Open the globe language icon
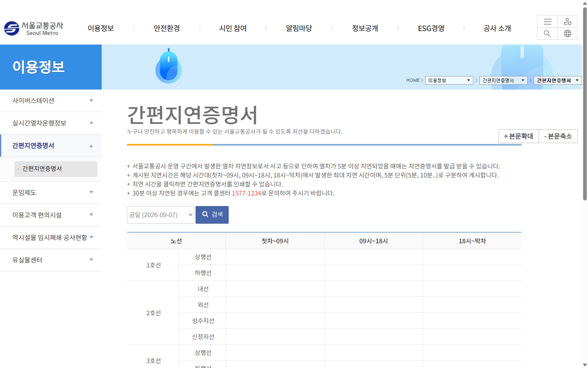 click(568, 34)
